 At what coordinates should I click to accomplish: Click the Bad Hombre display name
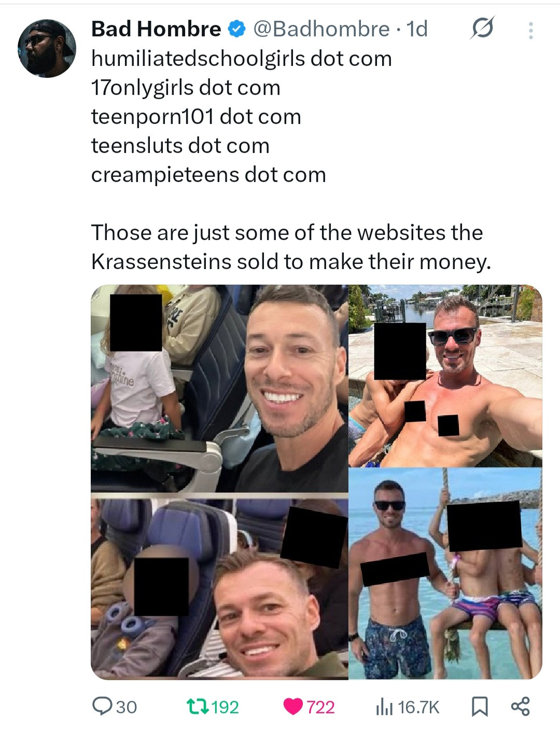coord(156,29)
